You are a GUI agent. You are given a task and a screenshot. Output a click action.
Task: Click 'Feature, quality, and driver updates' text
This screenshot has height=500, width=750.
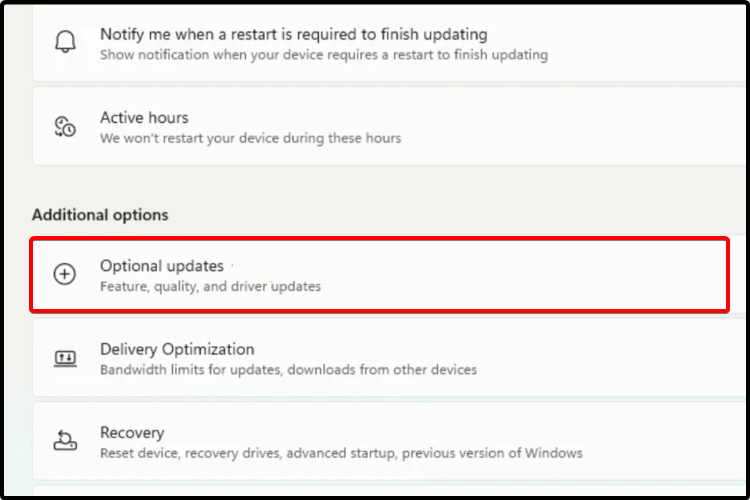[210, 287]
